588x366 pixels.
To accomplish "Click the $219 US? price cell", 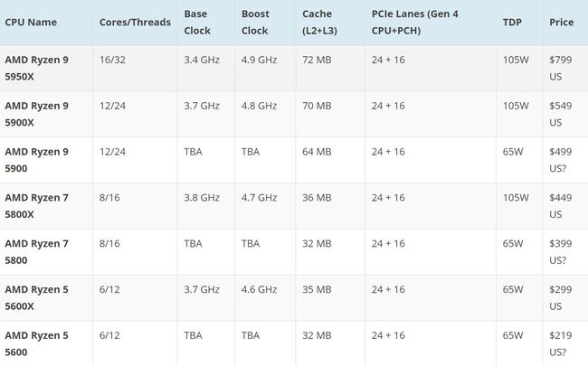I will point(561,343).
